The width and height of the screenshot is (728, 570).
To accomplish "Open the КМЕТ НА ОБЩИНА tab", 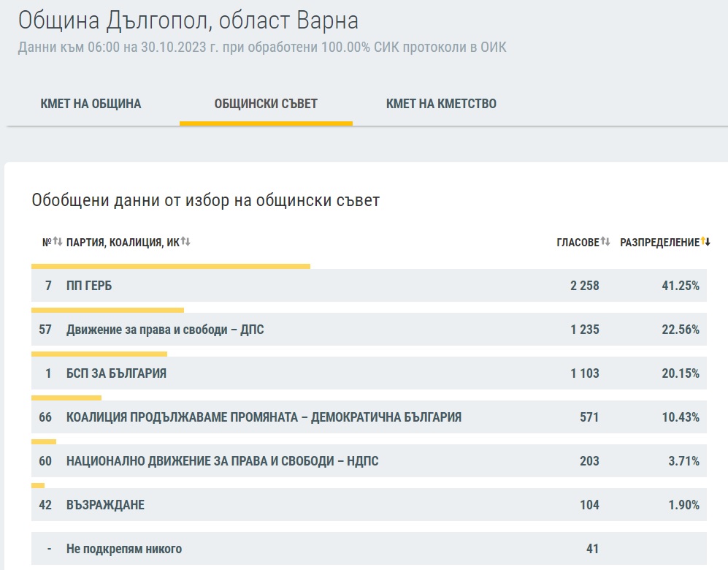I will [91, 104].
